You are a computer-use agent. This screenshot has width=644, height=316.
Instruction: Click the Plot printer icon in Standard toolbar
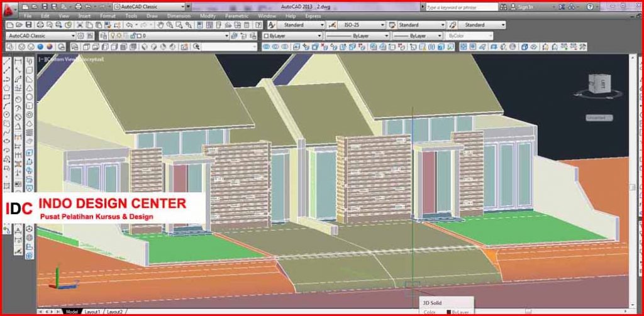click(x=40, y=25)
